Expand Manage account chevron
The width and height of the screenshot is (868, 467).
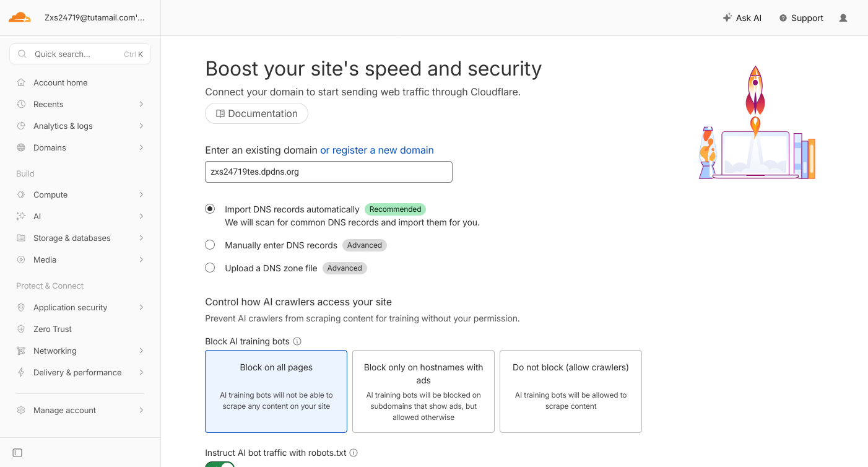pyautogui.click(x=141, y=410)
